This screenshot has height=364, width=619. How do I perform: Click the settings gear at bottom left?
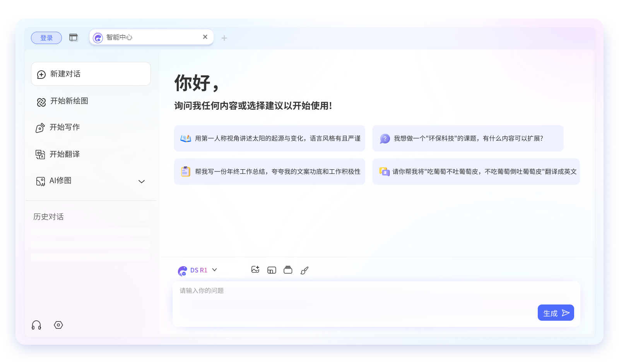[x=58, y=325]
